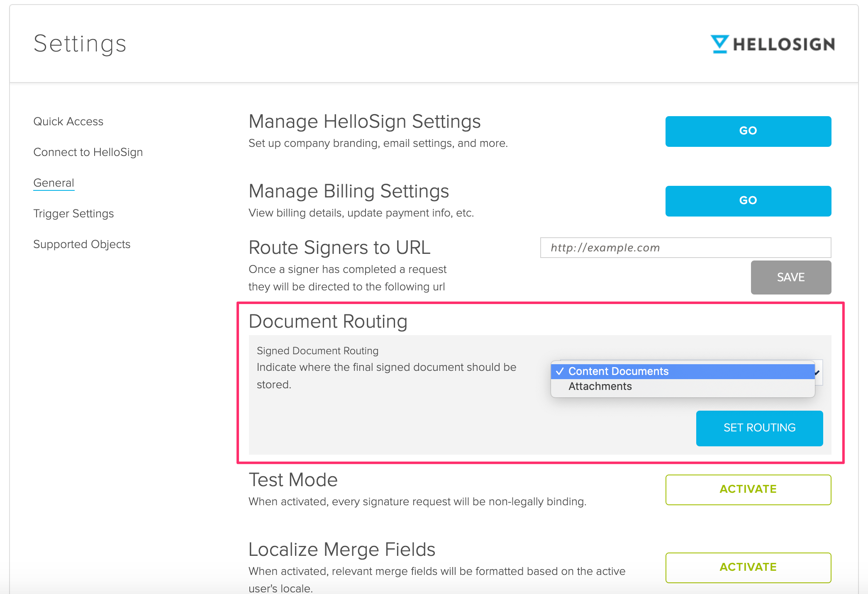Click the checkmark beside Content Documents
Image resolution: width=868 pixels, height=594 pixels.
[x=560, y=371]
